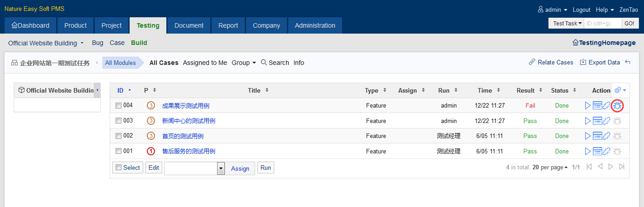The image size is (644, 207).
Task: Click the Export Data link
Action: pyautogui.click(x=600, y=62)
